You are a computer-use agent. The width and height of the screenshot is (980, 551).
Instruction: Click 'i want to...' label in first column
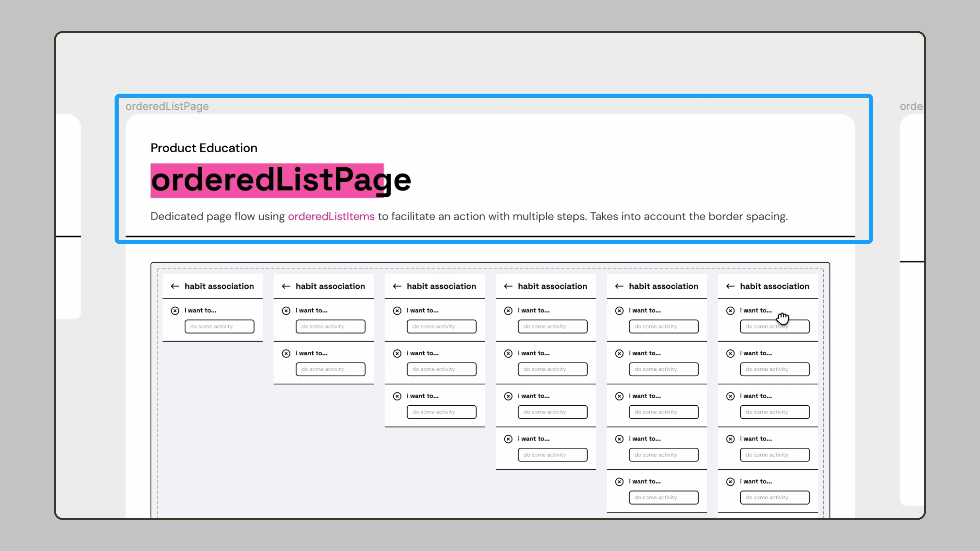(201, 311)
